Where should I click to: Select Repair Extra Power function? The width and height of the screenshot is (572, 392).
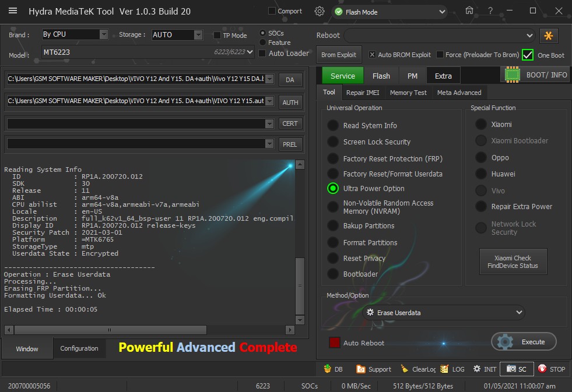pos(481,207)
